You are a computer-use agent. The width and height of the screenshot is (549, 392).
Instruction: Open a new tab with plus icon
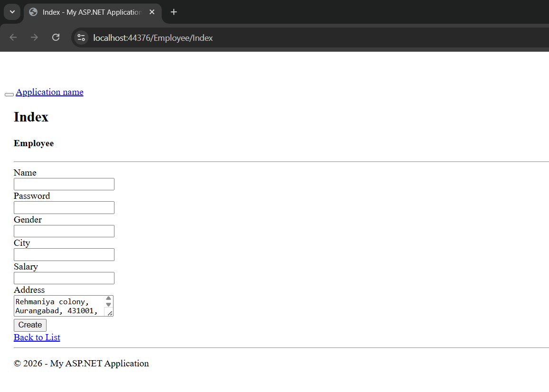click(174, 12)
